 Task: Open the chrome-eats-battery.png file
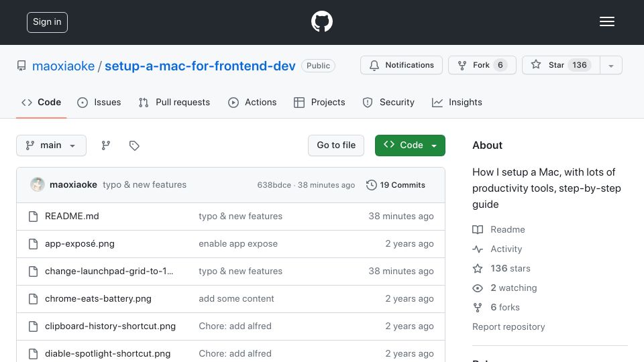tap(98, 299)
